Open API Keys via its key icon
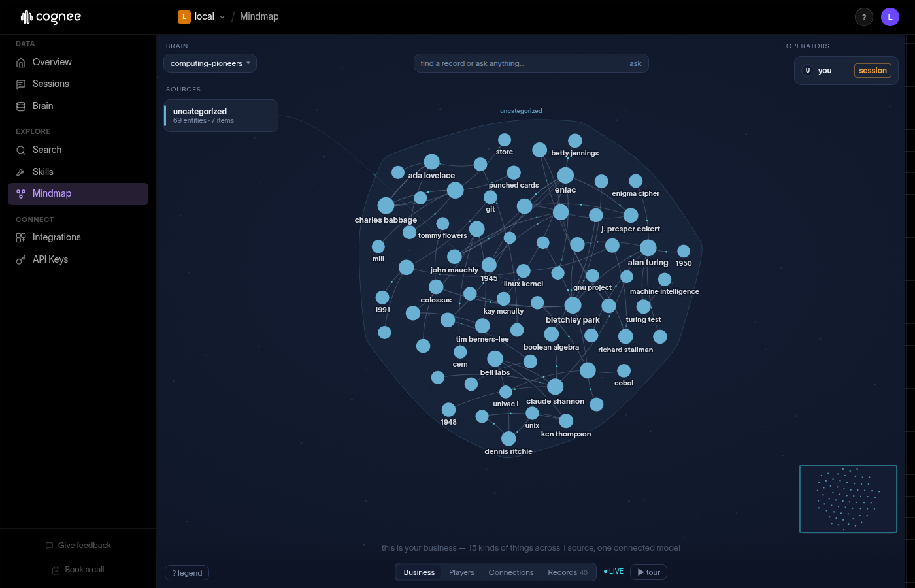This screenshot has height=588, width=915. coord(21,260)
